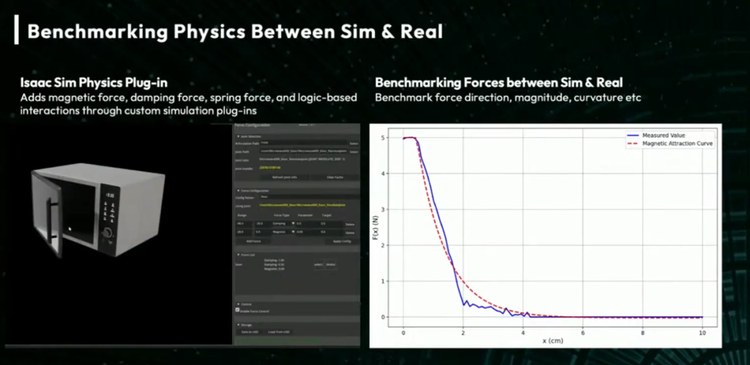Click the Apply Config button
Viewport: 750px width, 365px height.
(x=341, y=241)
